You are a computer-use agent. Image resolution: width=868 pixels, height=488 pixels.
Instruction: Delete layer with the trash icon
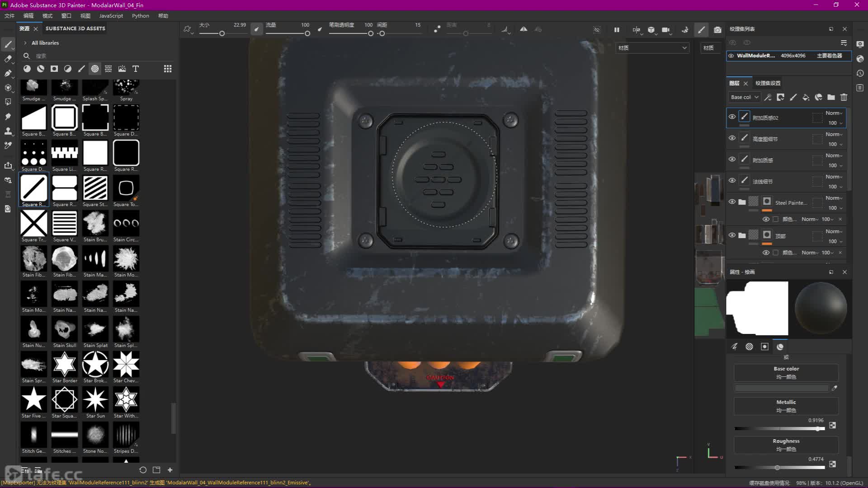[x=844, y=97]
